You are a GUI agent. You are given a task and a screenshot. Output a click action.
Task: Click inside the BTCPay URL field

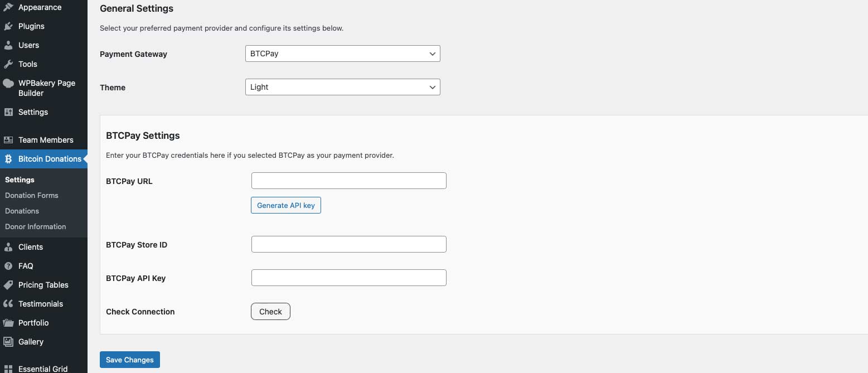(x=348, y=180)
